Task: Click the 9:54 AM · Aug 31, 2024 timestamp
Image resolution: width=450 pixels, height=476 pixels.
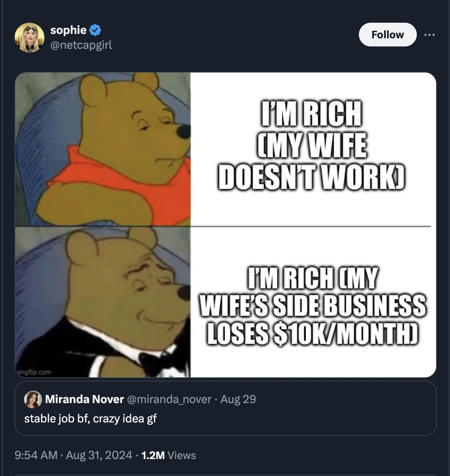Action: (73, 455)
